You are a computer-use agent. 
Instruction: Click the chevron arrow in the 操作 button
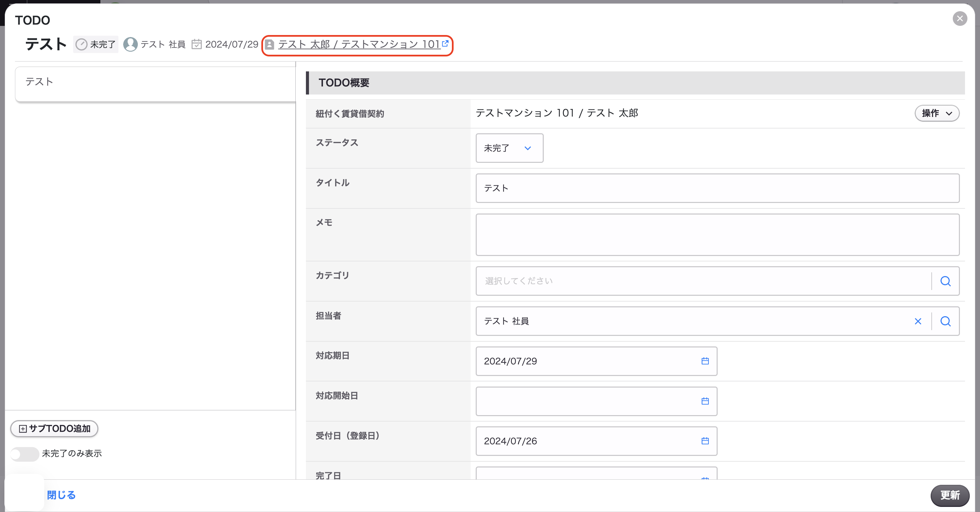pos(949,114)
